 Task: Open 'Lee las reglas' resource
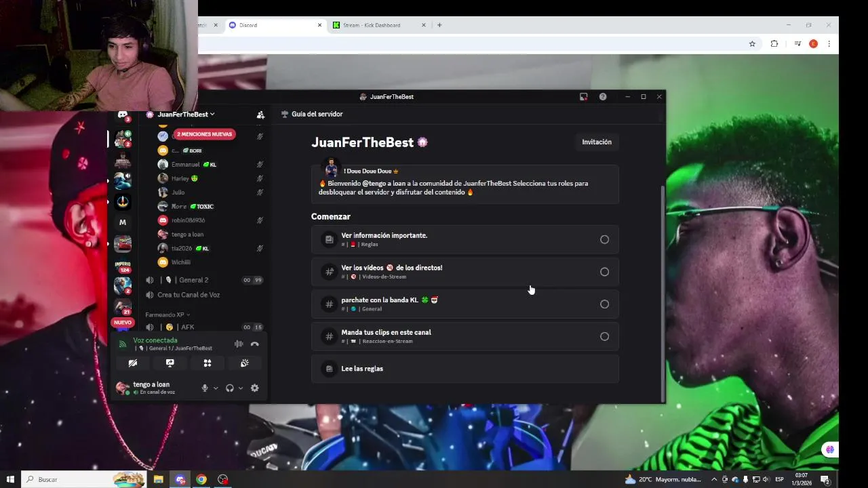[465, 369]
